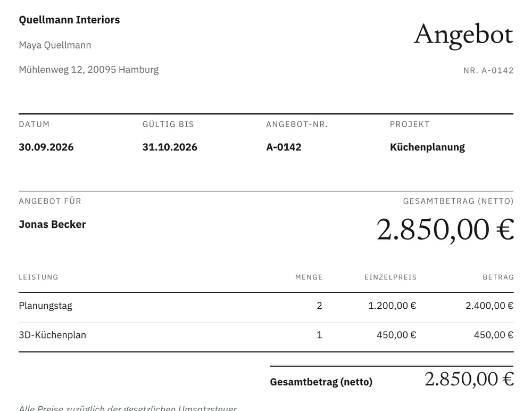532x411 pixels.
Task: Click the LEISTUNG column header
Action: (x=39, y=277)
